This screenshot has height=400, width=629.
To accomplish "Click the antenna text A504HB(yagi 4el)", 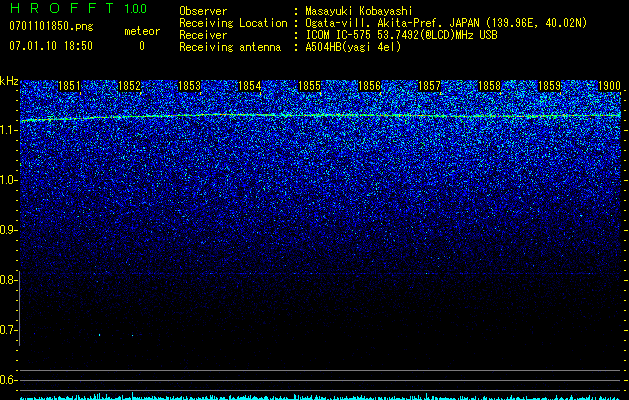I will pos(353,47).
